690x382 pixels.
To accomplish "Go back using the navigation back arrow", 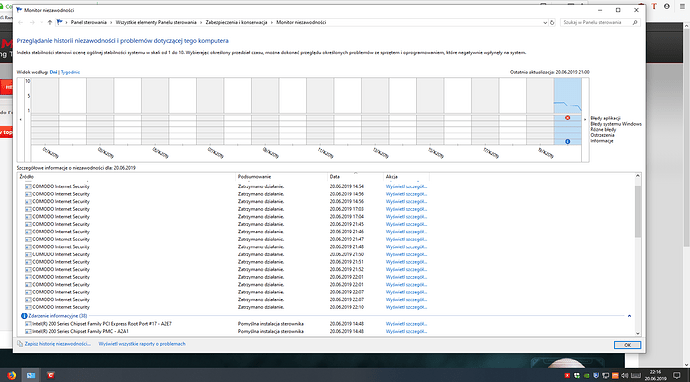I will pyautogui.click(x=20, y=22).
